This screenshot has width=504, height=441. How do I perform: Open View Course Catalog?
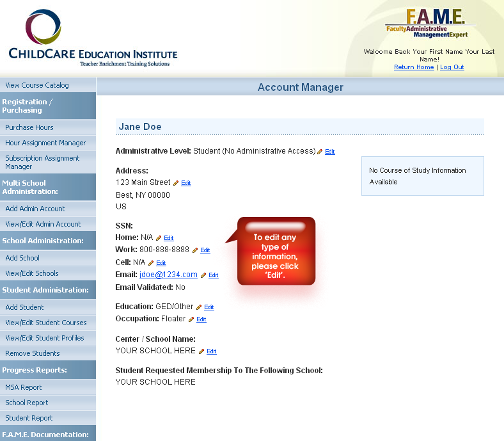(48, 85)
